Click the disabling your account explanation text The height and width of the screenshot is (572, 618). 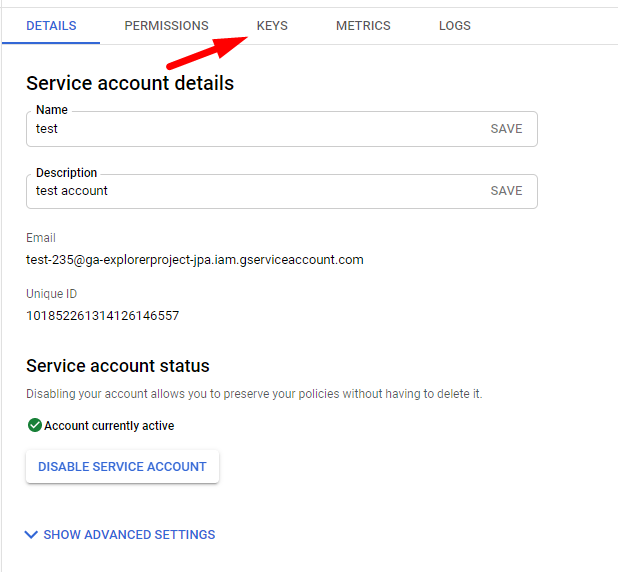(254, 394)
